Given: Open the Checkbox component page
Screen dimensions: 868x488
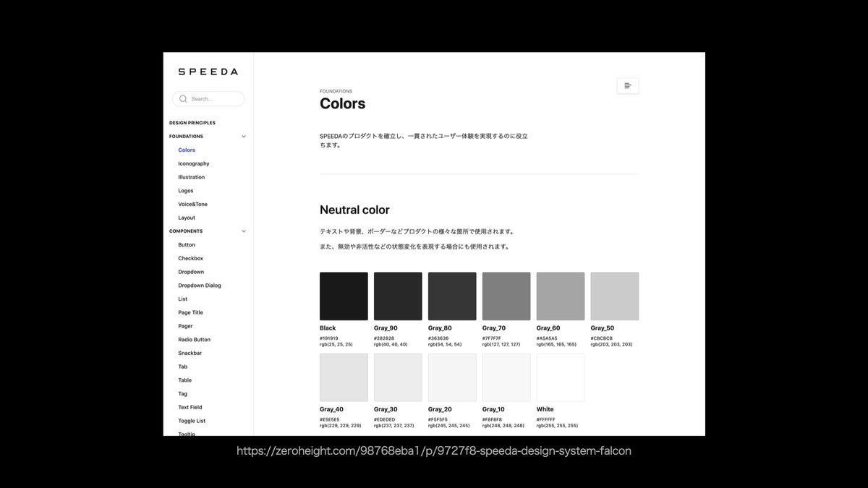Looking at the screenshot, I should coord(191,259).
